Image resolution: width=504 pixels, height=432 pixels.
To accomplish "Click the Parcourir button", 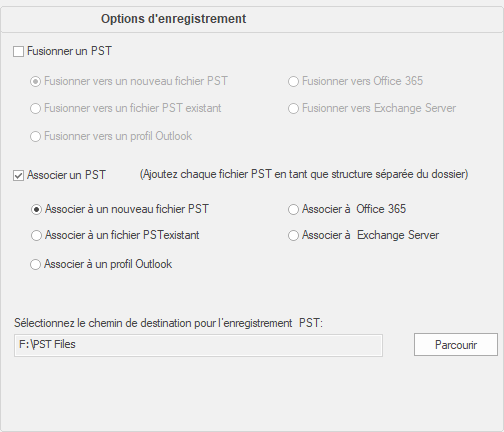I will tap(456, 345).
